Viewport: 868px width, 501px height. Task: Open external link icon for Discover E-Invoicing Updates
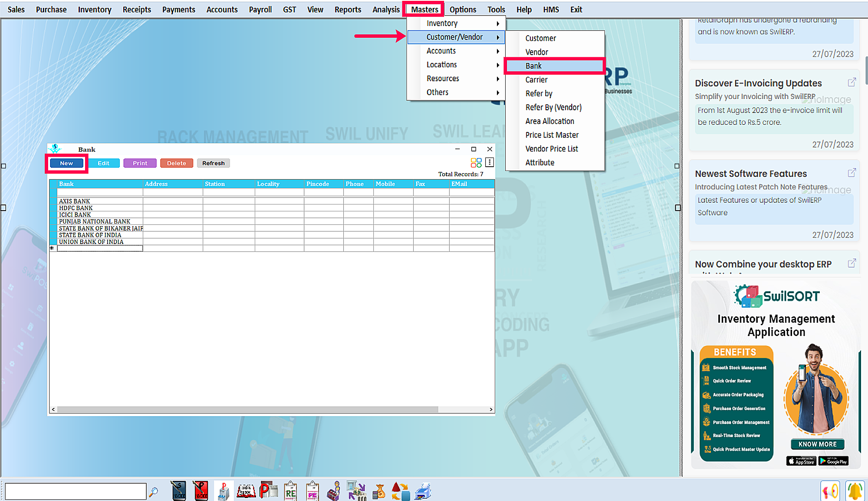(x=852, y=82)
